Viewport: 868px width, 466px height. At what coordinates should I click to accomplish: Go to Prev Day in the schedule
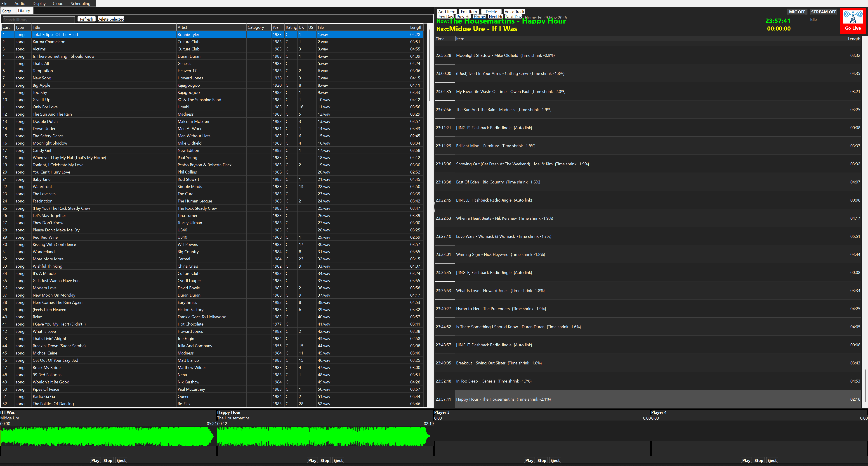pyautogui.click(x=445, y=17)
